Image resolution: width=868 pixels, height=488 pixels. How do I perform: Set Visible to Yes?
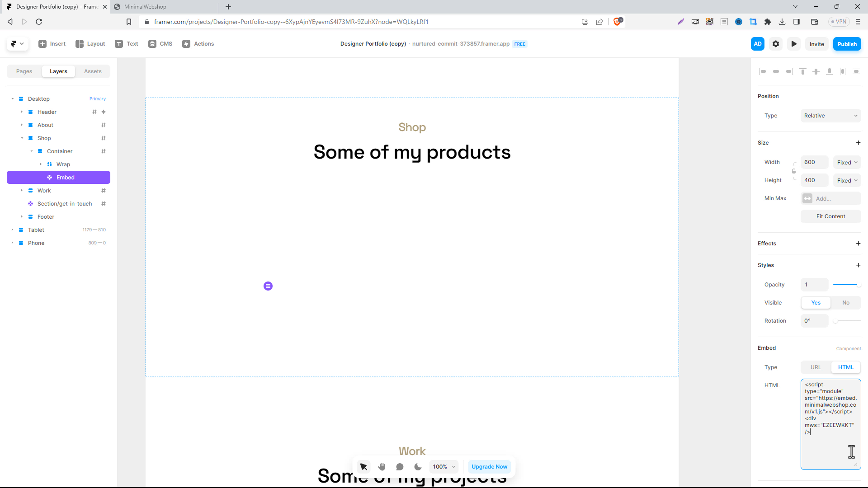[x=816, y=303]
